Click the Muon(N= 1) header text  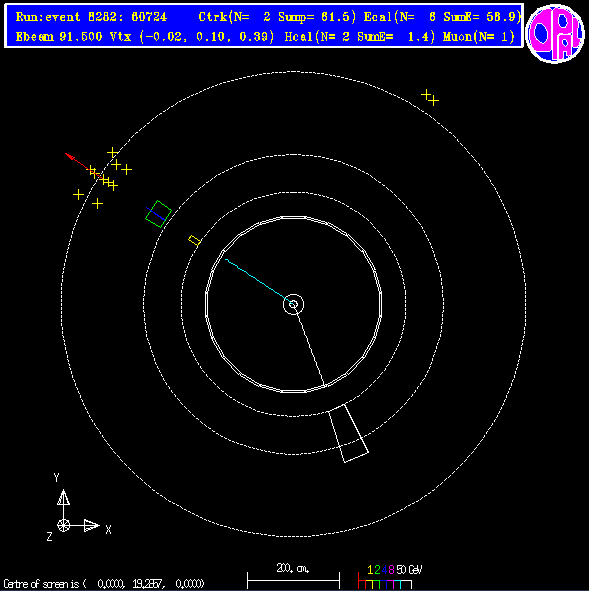pyautogui.click(x=479, y=37)
